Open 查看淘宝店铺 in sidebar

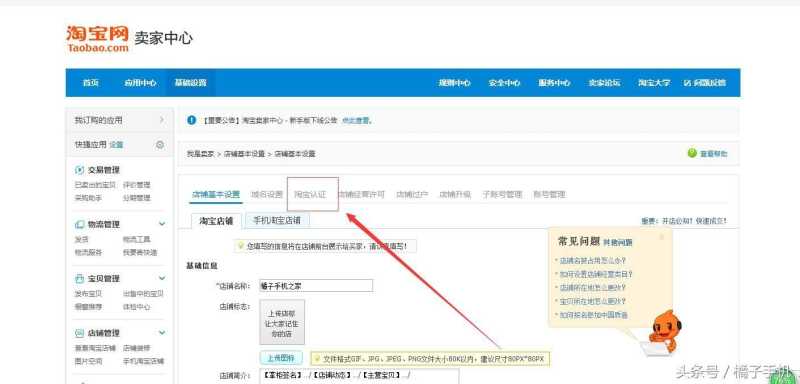coord(95,348)
